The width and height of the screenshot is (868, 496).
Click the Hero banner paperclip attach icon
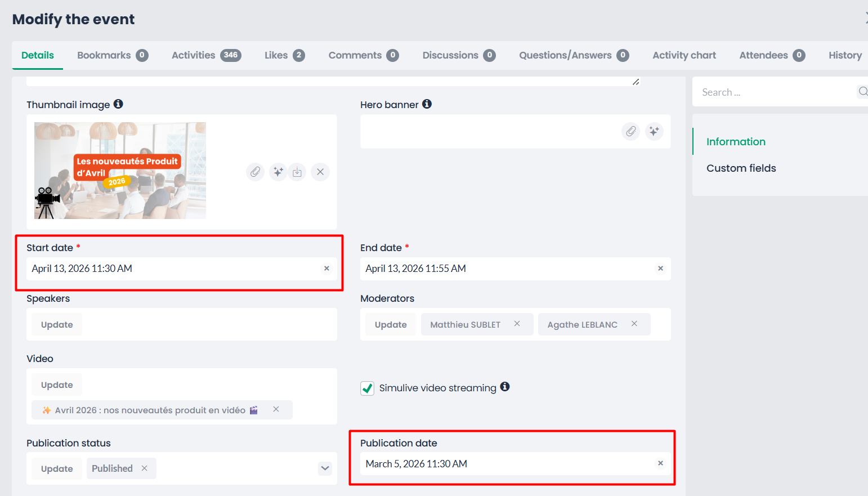pos(631,131)
